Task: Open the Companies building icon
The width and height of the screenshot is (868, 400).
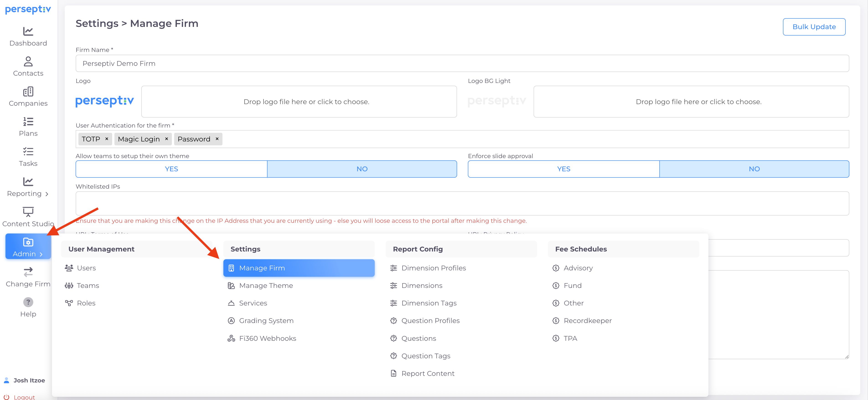Action: (x=28, y=92)
